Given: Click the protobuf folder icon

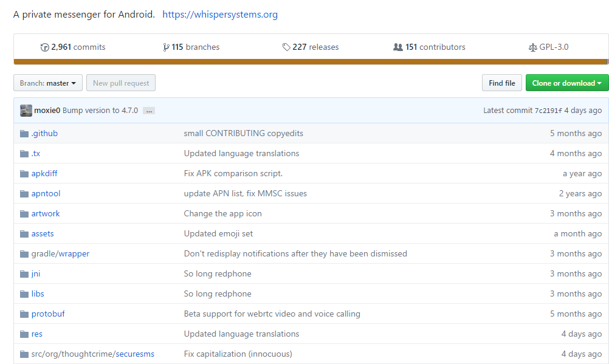Looking at the screenshot, I should [24, 314].
